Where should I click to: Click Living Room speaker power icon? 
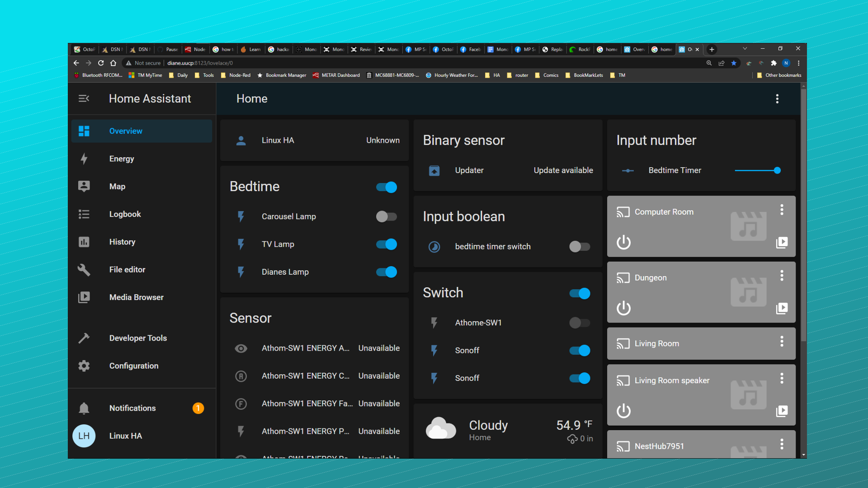coord(623,411)
